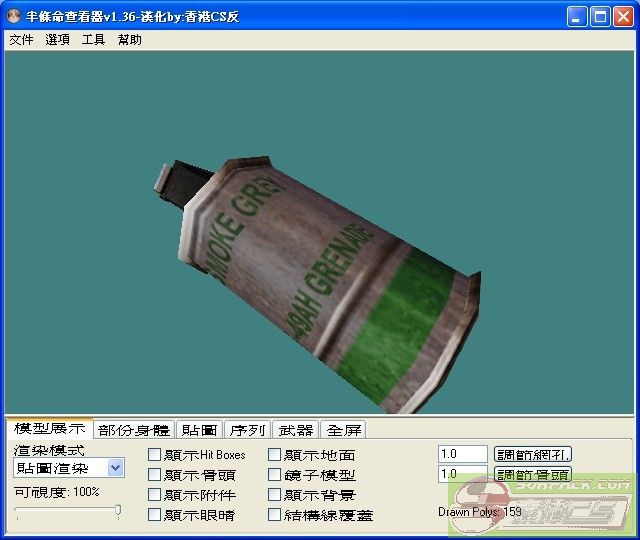Click the 可視度 transparency slider

(67, 511)
